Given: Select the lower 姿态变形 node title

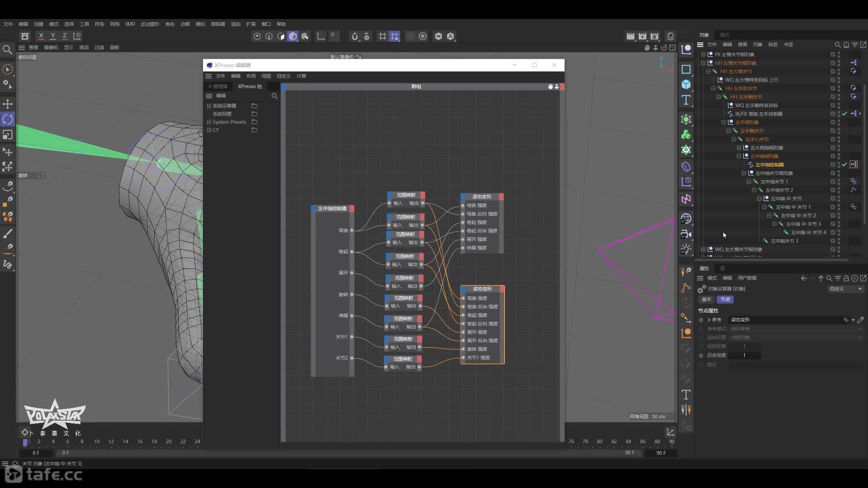Looking at the screenshot, I should (x=482, y=289).
